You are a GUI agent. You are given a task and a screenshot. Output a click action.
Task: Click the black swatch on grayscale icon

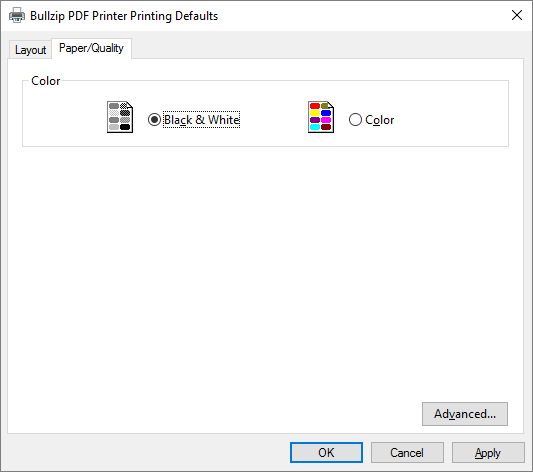125,127
